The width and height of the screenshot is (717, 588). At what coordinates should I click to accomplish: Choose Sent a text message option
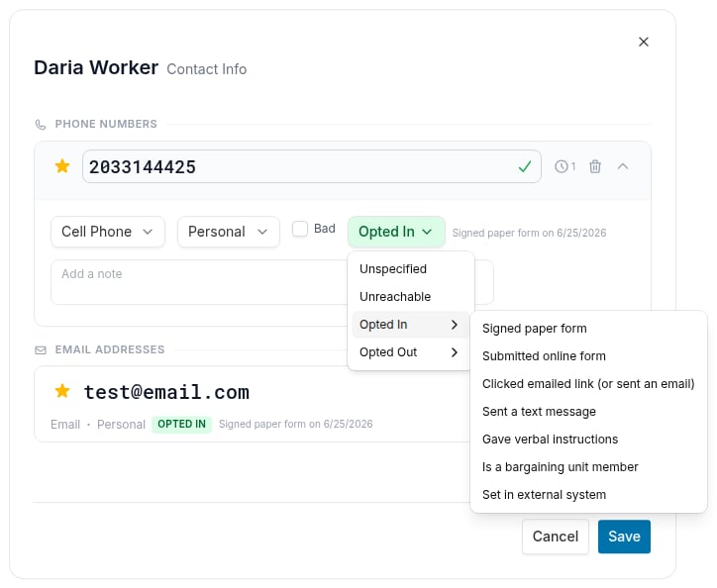588,412
